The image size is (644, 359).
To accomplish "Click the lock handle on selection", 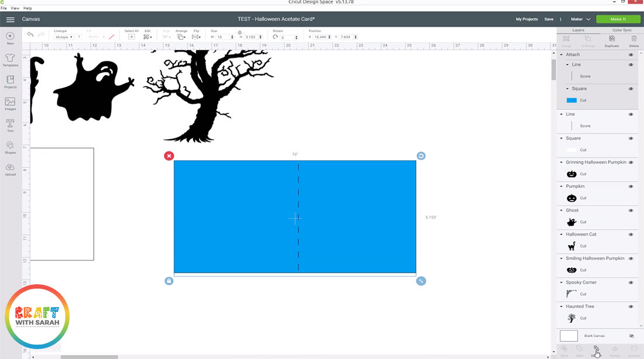I will [x=169, y=281].
